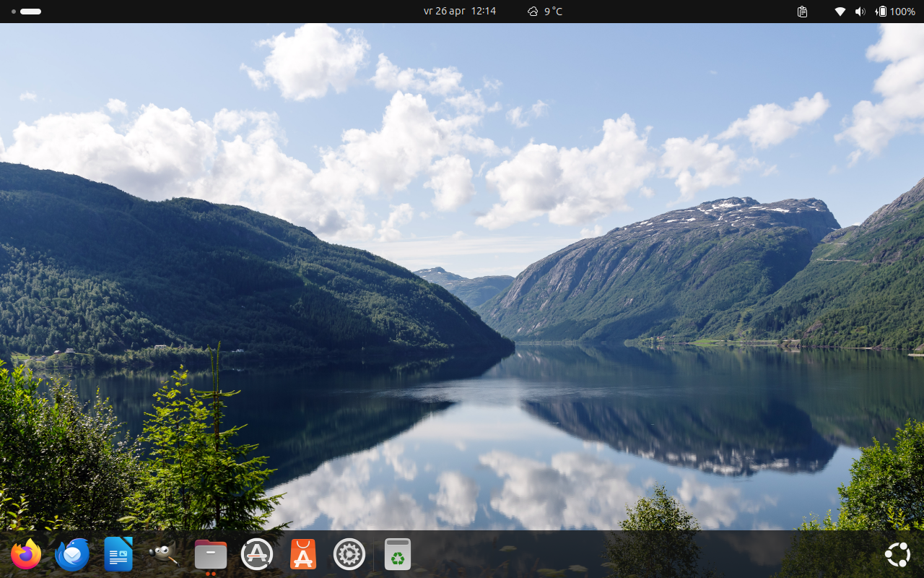Viewport: 924px width, 578px height.
Task: Open the clipboard indicator in top bar
Action: [x=802, y=12]
